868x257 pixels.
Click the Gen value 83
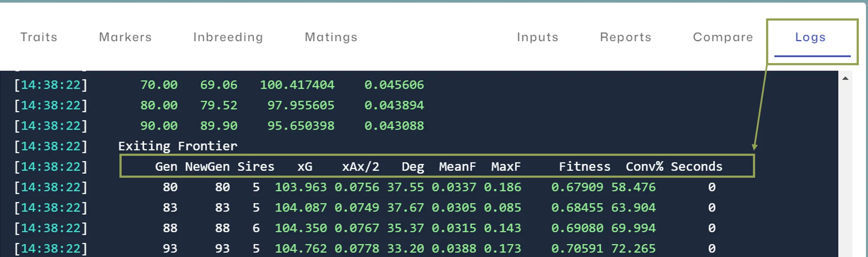(x=170, y=208)
